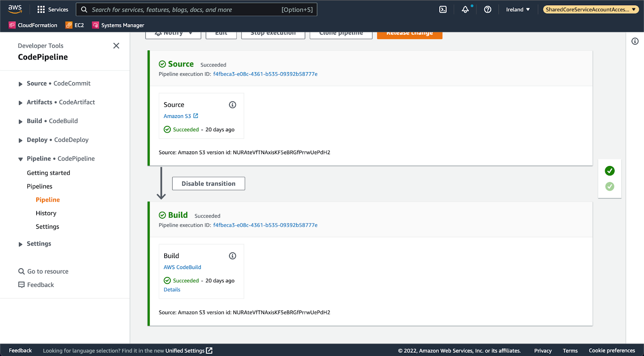Open the Build stage execution ID link
Viewport: 644px width, 356px height.
(x=265, y=225)
